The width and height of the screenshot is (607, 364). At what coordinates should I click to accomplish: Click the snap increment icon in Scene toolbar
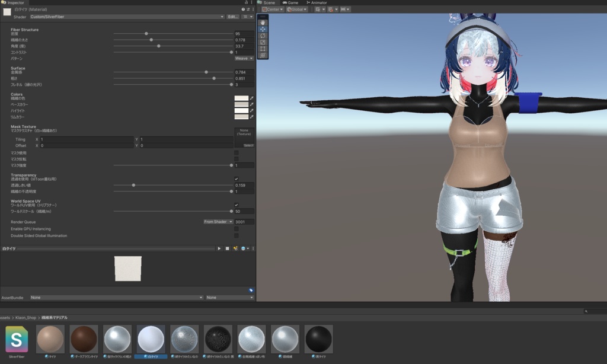pyautogui.click(x=344, y=9)
